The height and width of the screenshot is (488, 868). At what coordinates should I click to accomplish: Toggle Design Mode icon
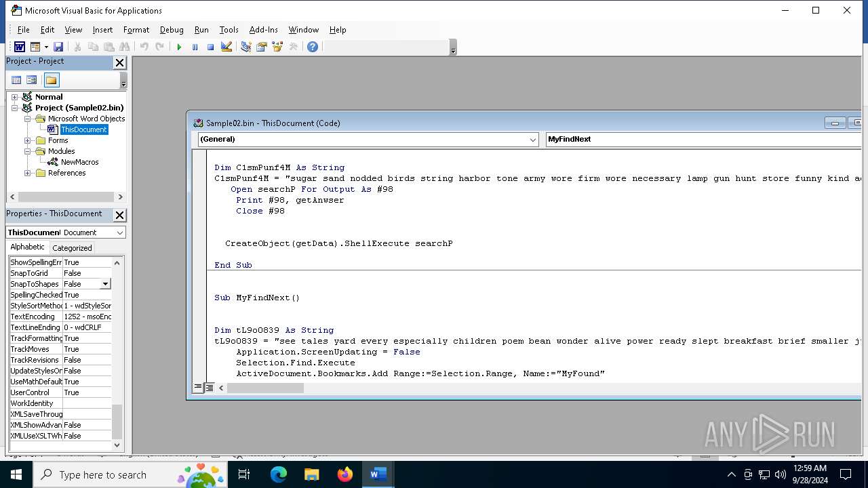coord(226,47)
